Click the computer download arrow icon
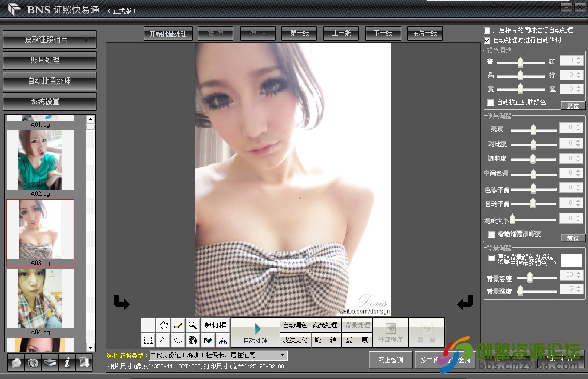Image resolution: width=588 pixels, height=379 pixels. click(84, 362)
